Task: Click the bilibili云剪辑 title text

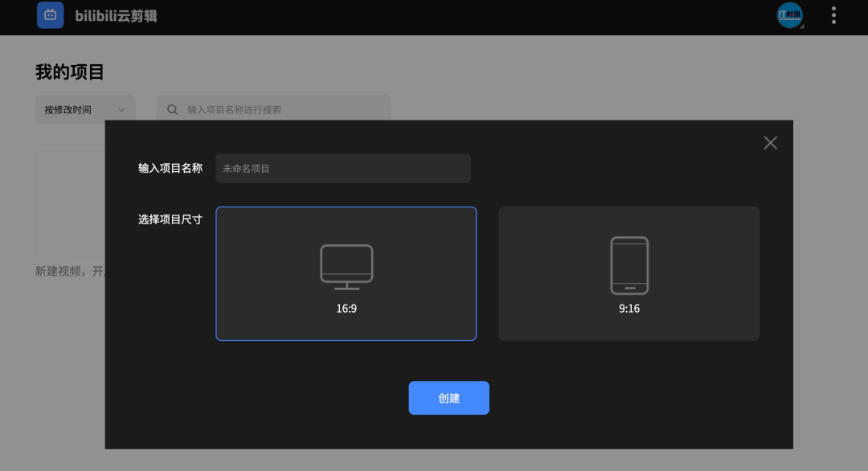Action: pyautogui.click(x=116, y=15)
